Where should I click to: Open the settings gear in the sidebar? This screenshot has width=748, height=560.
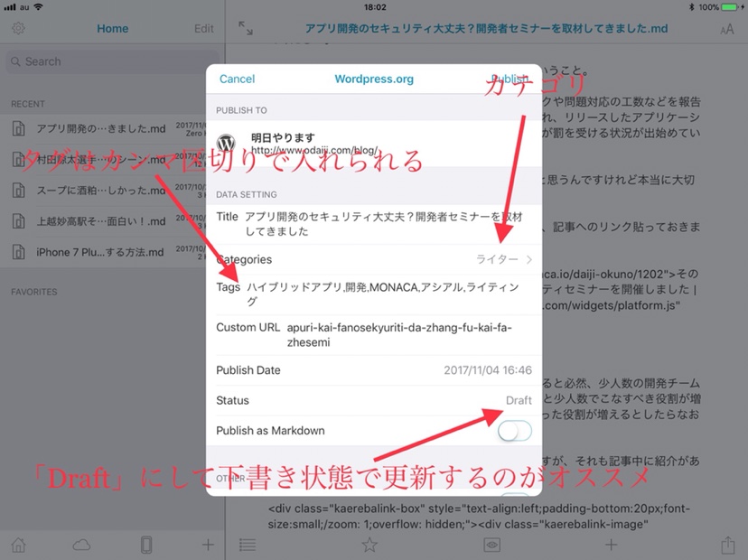(x=18, y=28)
